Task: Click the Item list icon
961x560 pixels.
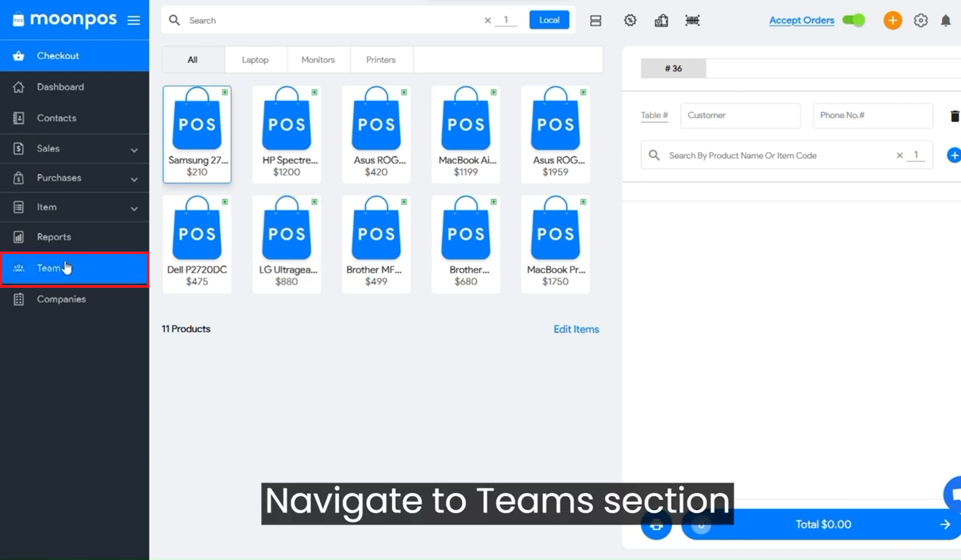Action: [x=19, y=207]
